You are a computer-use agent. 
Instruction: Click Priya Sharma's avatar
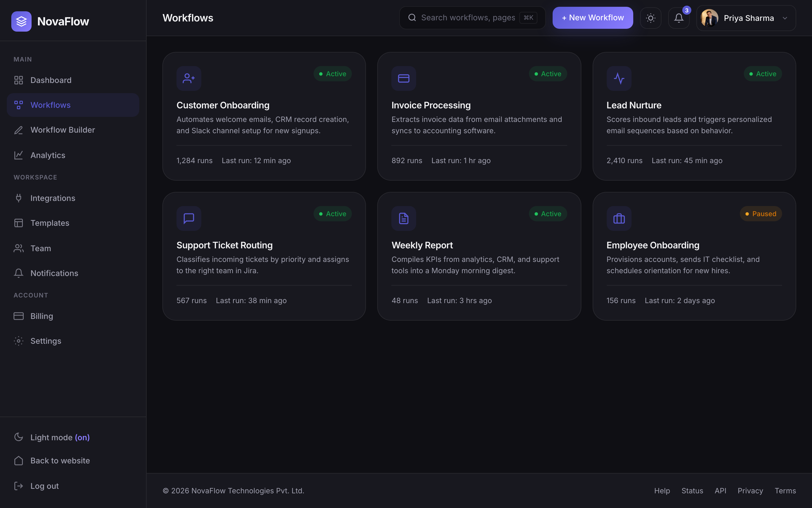pos(709,18)
